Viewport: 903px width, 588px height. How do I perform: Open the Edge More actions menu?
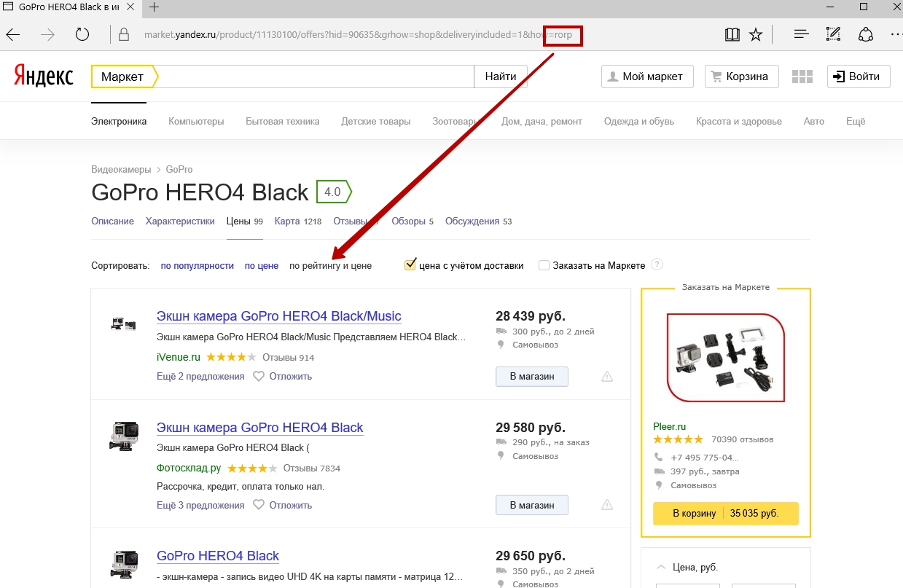tap(896, 34)
